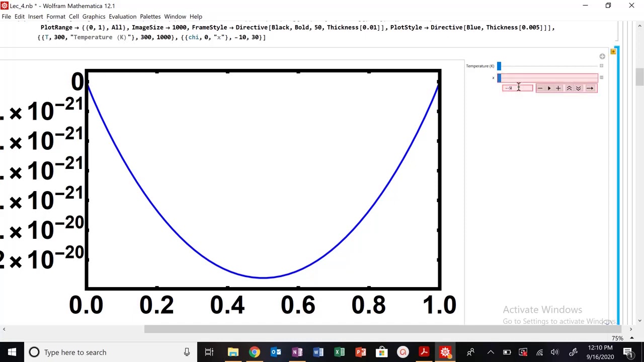Open Google Chrome from taskbar
This screenshot has width=644, height=362.
coord(254,352)
